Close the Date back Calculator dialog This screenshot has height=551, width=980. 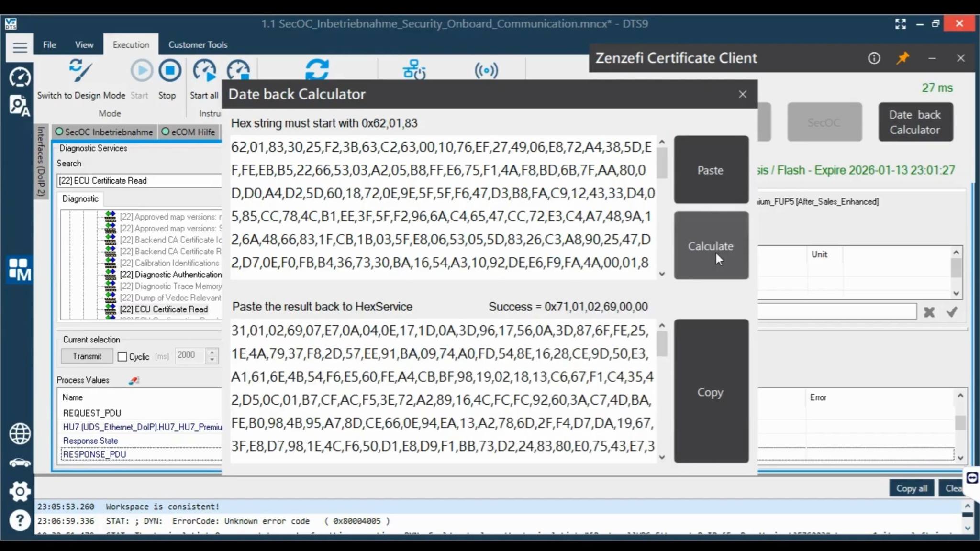point(742,94)
